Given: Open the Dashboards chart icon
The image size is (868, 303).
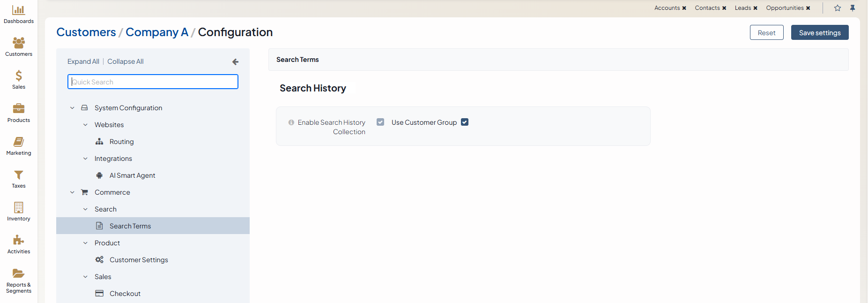Looking at the screenshot, I should 19,10.
